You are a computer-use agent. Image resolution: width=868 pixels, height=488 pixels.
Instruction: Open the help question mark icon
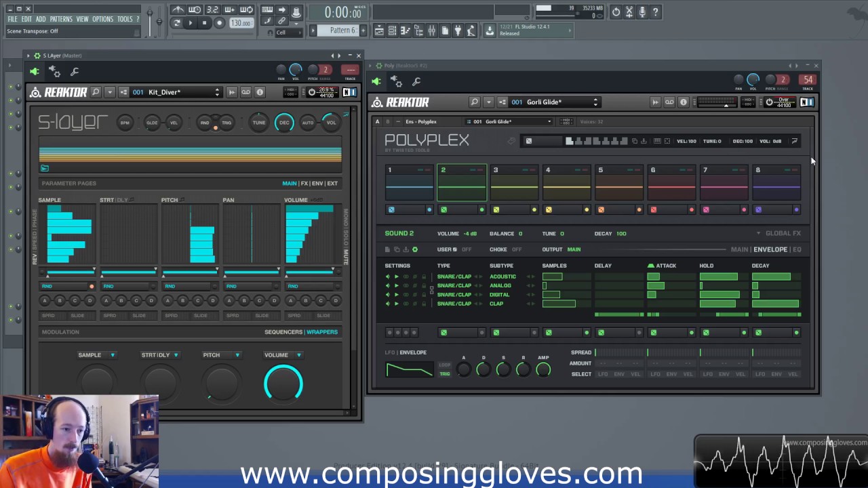pyautogui.click(x=656, y=12)
